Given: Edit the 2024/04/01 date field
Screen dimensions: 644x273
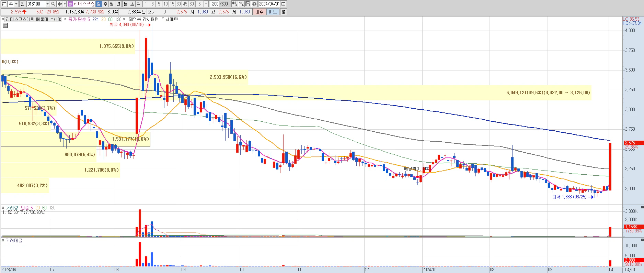Looking at the screenshot, I should [269, 4].
